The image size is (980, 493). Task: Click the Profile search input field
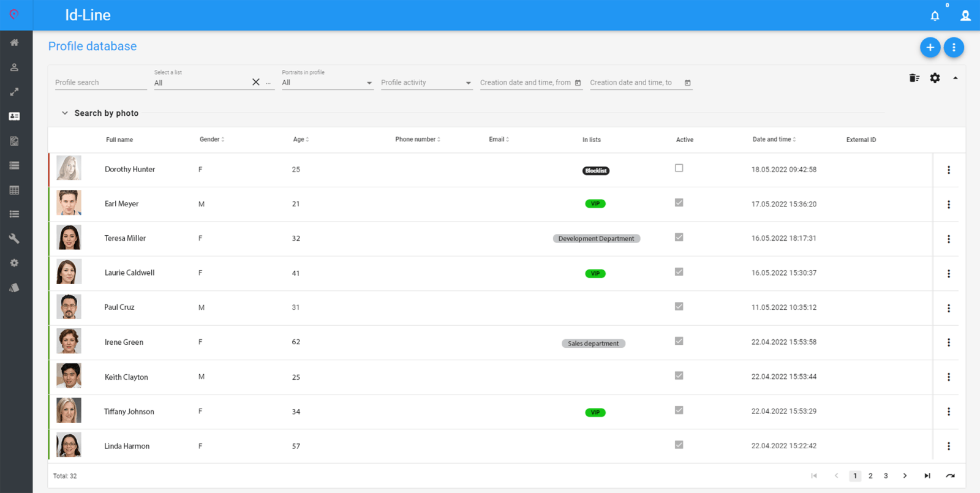click(100, 83)
